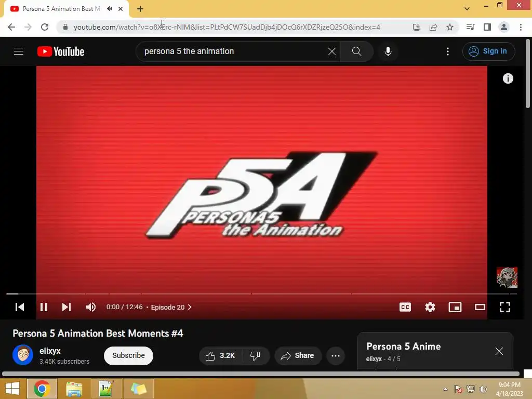Open Chrome side panel

click(x=487, y=27)
